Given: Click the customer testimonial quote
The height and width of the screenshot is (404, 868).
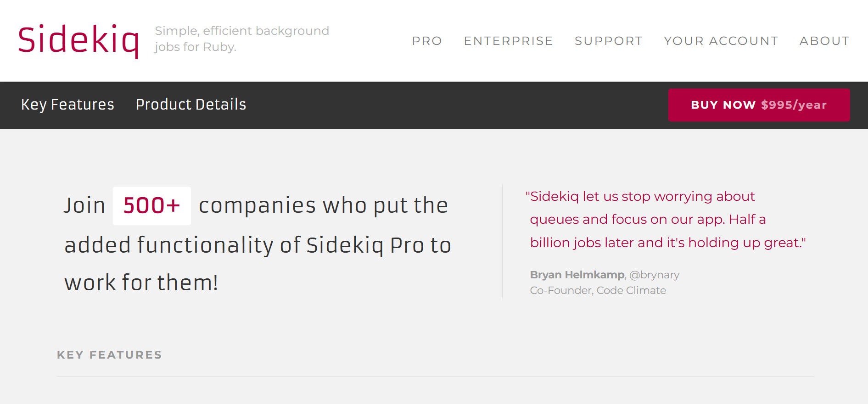Looking at the screenshot, I should coord(666,219).
